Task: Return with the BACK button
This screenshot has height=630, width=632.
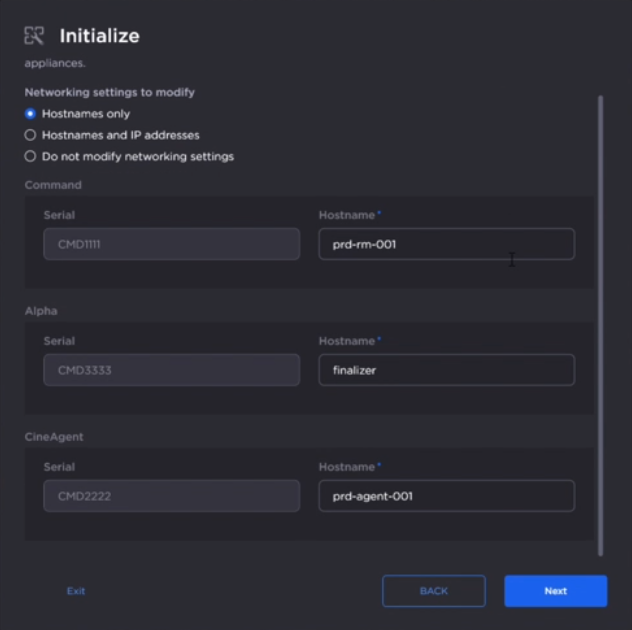Action: coord(434,591)
